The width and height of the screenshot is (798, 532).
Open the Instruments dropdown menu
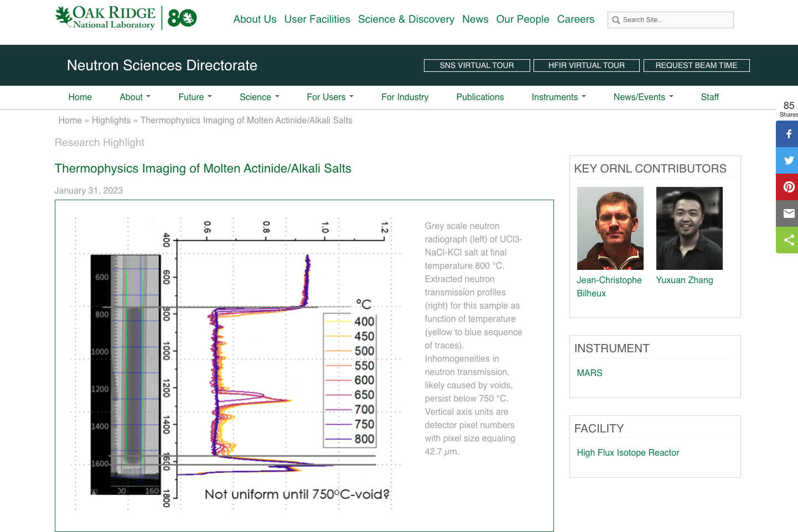pos(558,97)
